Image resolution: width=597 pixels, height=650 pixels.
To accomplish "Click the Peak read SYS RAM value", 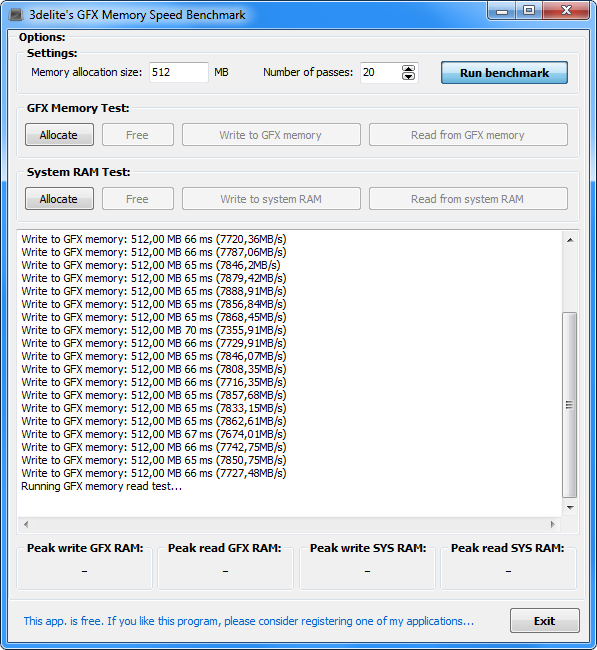I will click(508, 572).
